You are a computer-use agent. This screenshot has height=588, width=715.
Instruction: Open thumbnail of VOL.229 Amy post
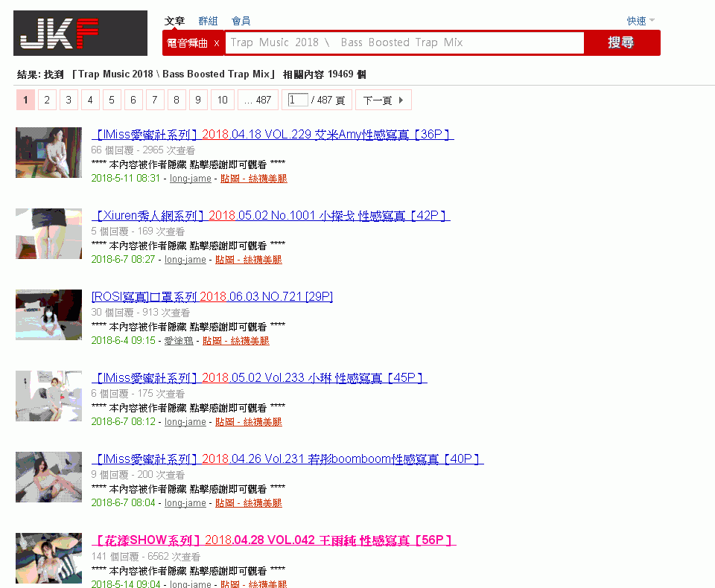49,153
